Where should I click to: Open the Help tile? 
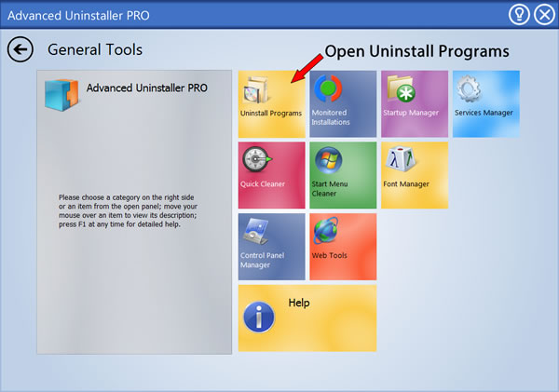click(307, 318)
